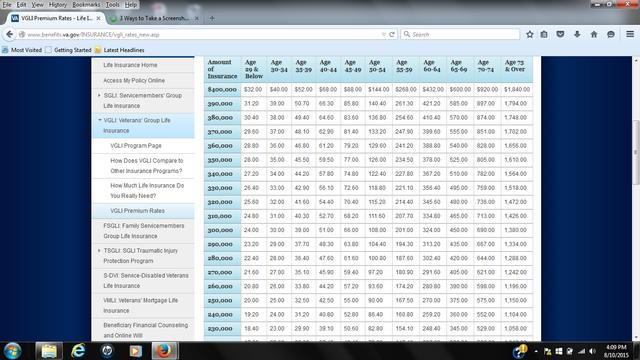Screen dimensions: 640x360
Task: Open the Tools menu
Action: pos(113,5)
